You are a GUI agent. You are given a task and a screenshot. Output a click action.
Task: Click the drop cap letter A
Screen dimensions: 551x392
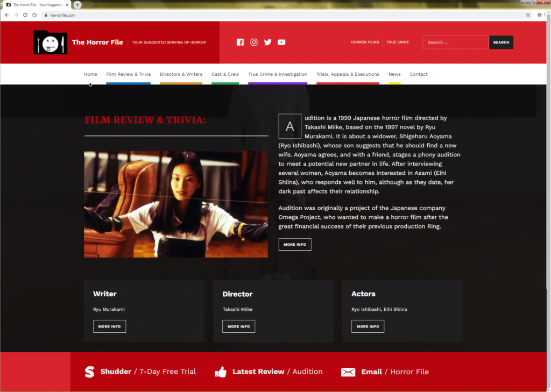tap(290, 126)
